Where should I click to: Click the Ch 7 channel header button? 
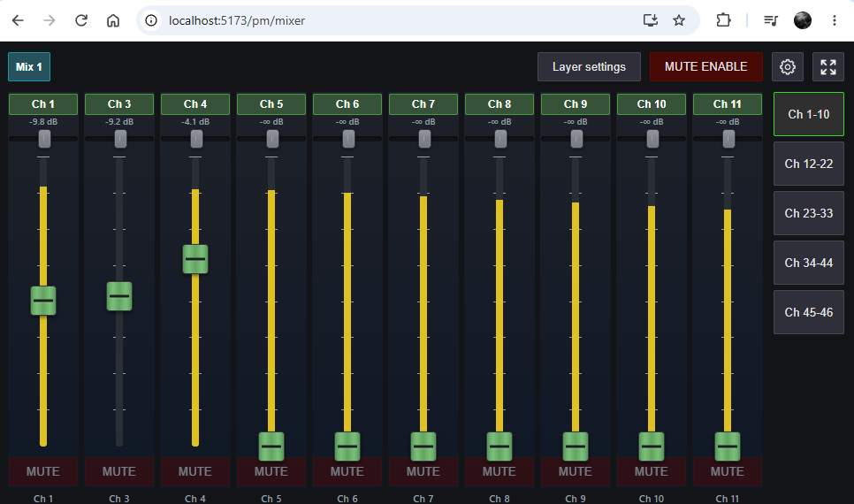(423, 104)
